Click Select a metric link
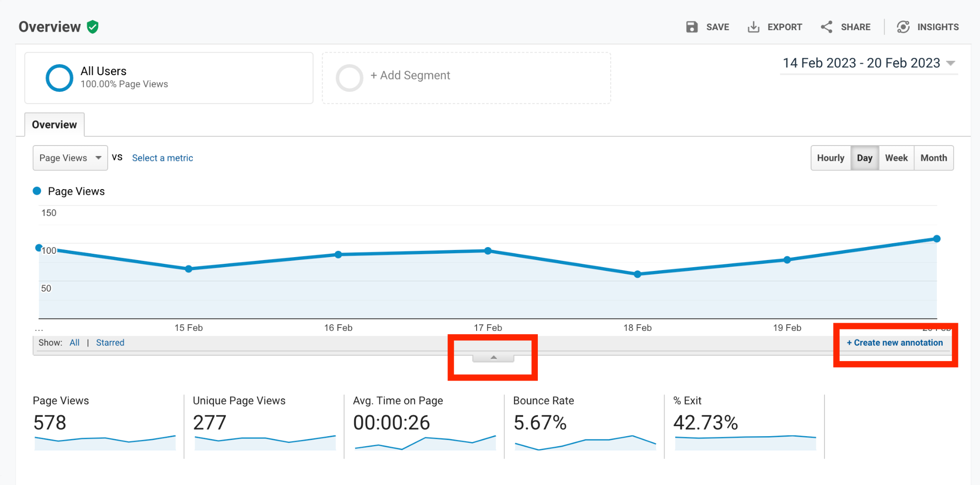The image size is (980, 485). [x=163, y=158]
